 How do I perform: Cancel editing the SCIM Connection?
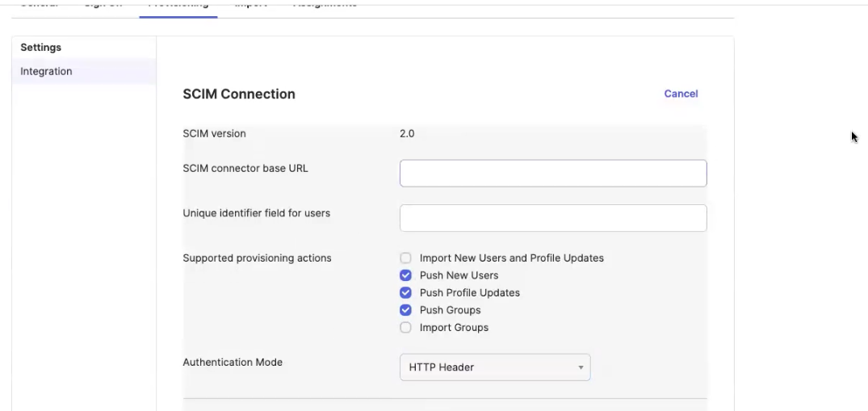click(681, 94)
